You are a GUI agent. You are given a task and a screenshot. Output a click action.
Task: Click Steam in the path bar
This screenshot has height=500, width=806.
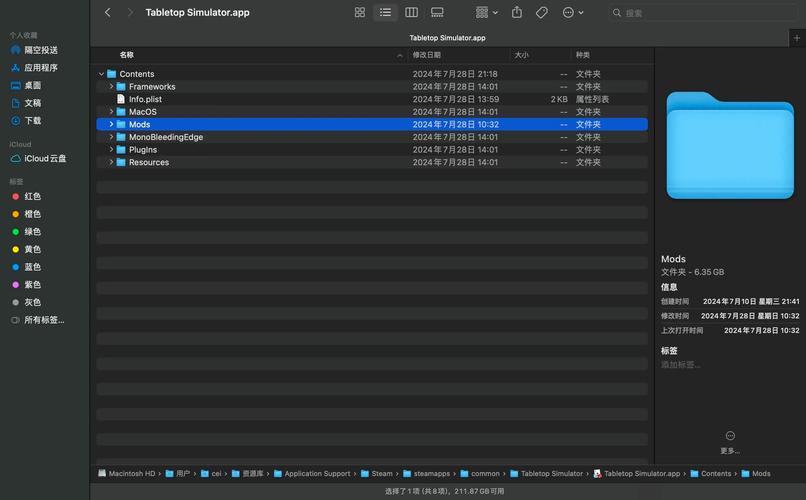(x=377, y=473)
